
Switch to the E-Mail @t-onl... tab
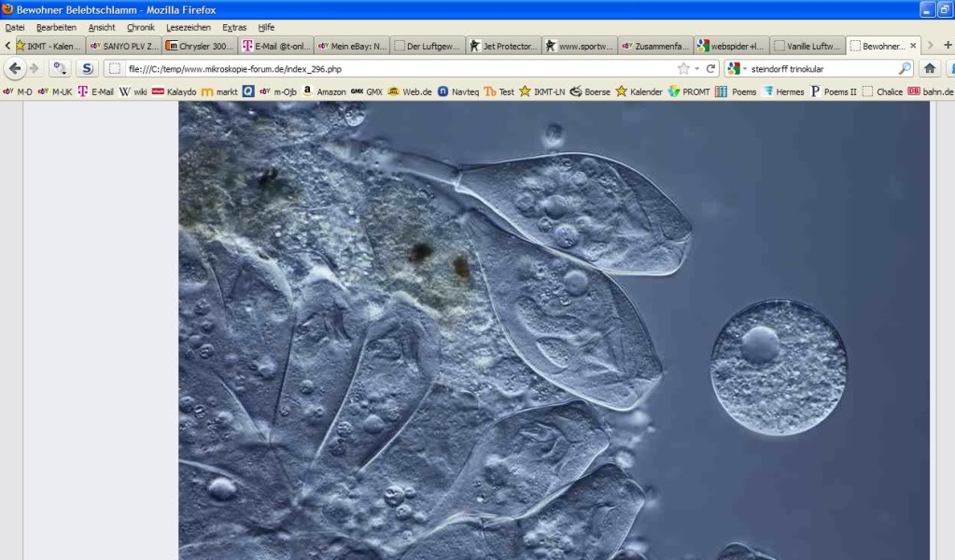point(276,46)
